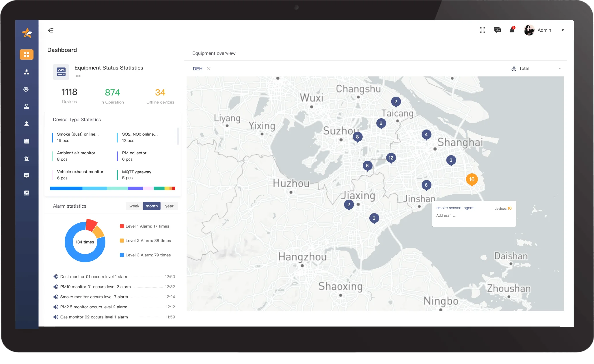Keep month selected in alarm statistics
The width and height of the screenshot is (594, 364).
point(152,206)
